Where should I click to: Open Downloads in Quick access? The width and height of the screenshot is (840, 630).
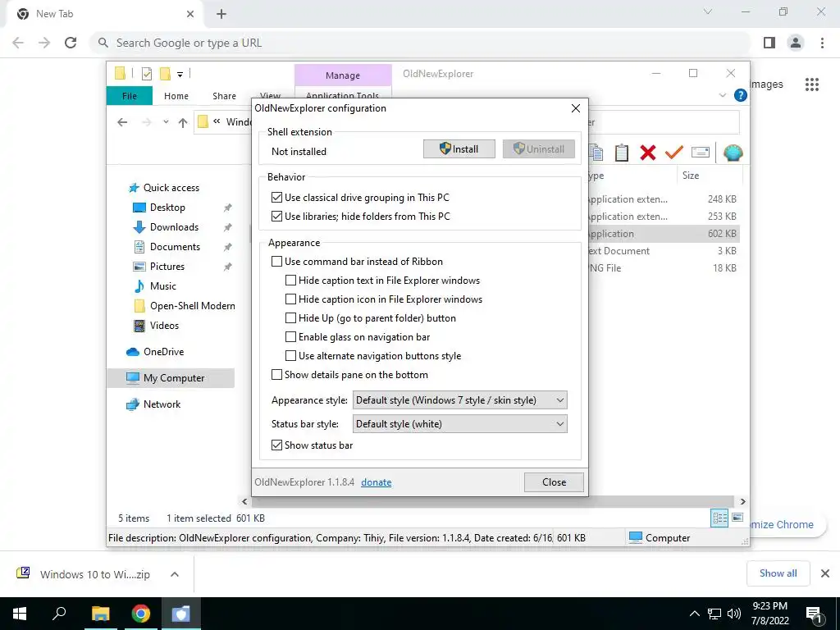point(174,227)
